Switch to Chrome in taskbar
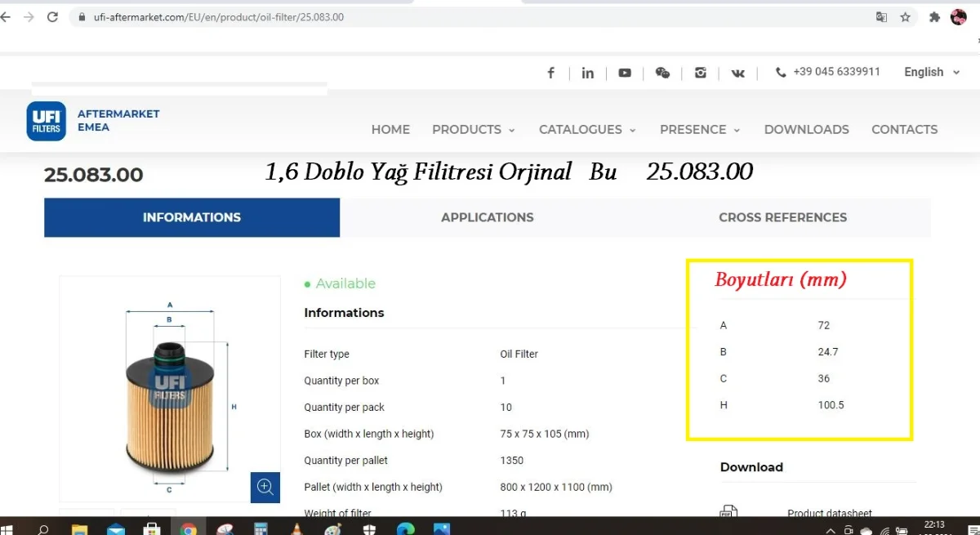The width and height of the screenshot is (980, 535). [188, 529]
